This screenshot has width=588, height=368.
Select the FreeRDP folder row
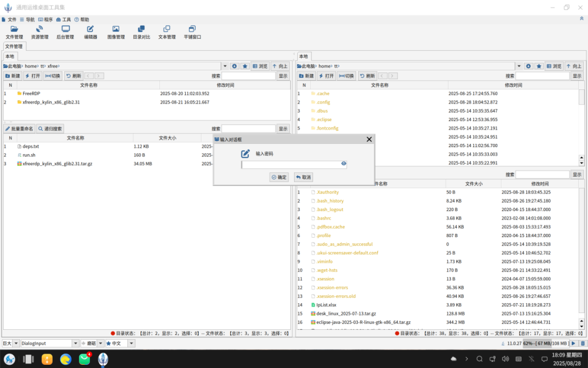pyautogui.click(x=146, y=94)
